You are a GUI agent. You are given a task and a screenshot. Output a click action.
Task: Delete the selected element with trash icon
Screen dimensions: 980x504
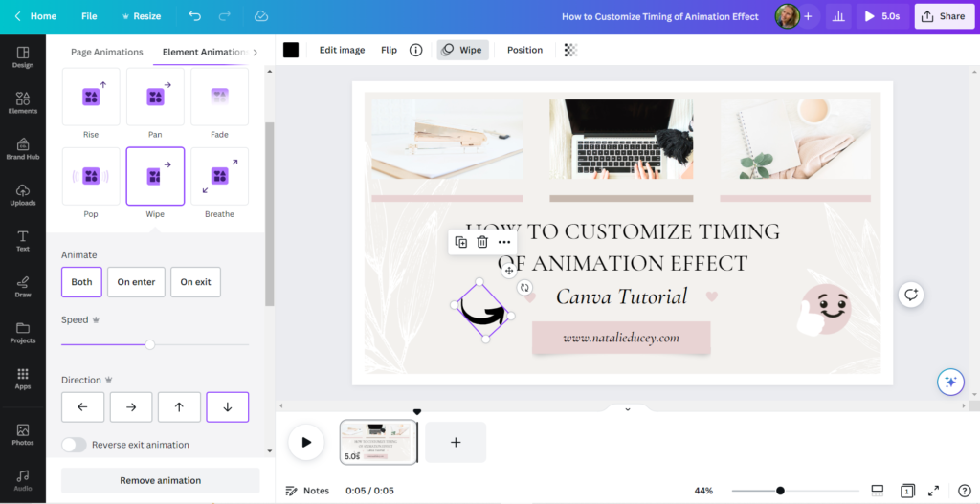(482, 242)
